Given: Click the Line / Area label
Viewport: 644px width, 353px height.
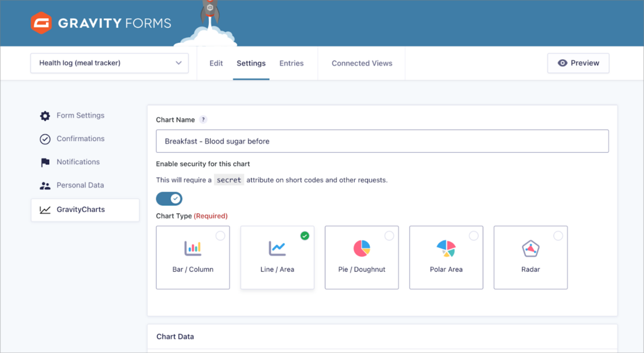Looking at the screenshot, I should point(277,269).
